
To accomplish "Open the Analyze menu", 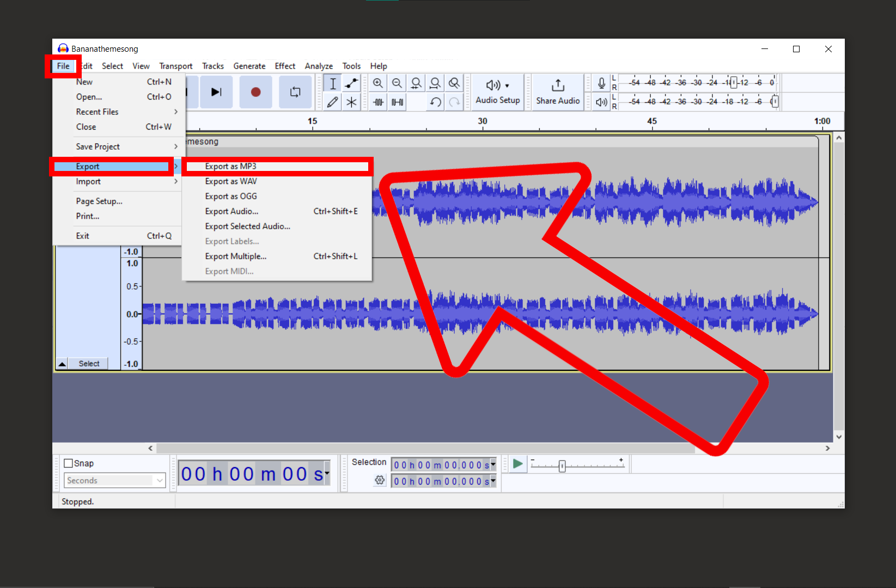I will [319, 66].
